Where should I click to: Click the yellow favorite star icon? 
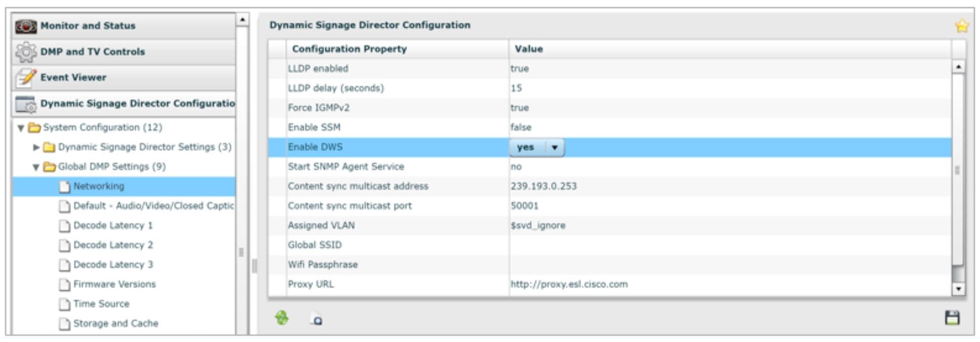(962, 26)
